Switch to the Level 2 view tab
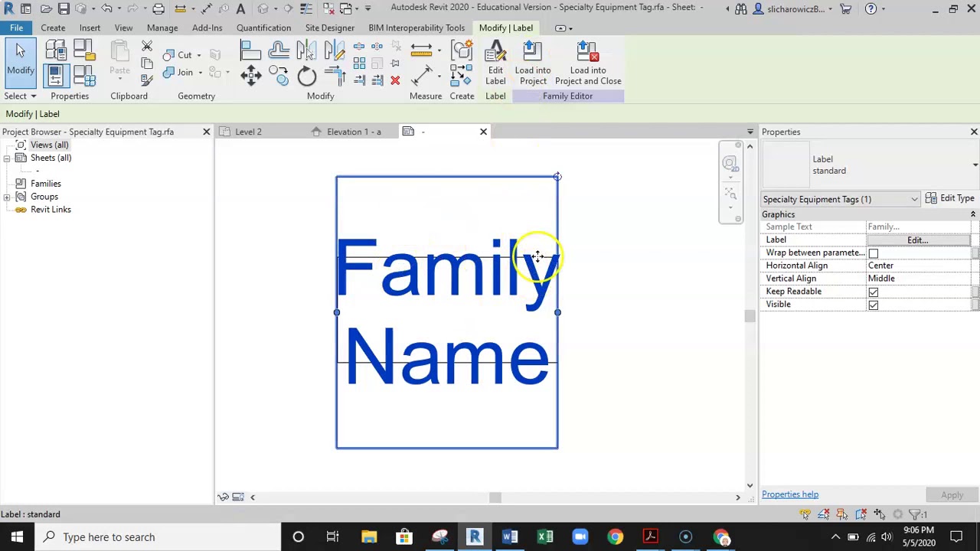The image size is (980, 551). (x=248, y=132)
